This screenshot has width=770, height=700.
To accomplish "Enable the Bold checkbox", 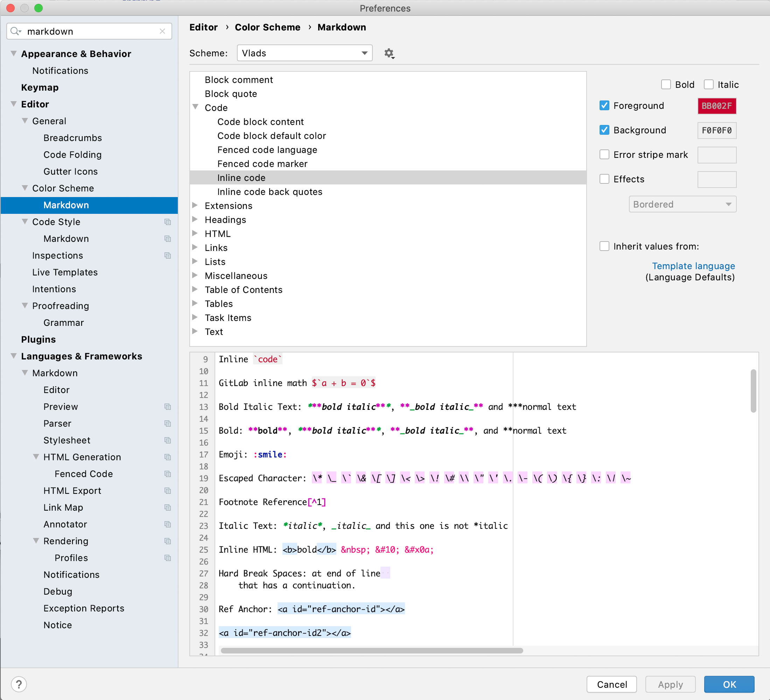I will point(666,84).
